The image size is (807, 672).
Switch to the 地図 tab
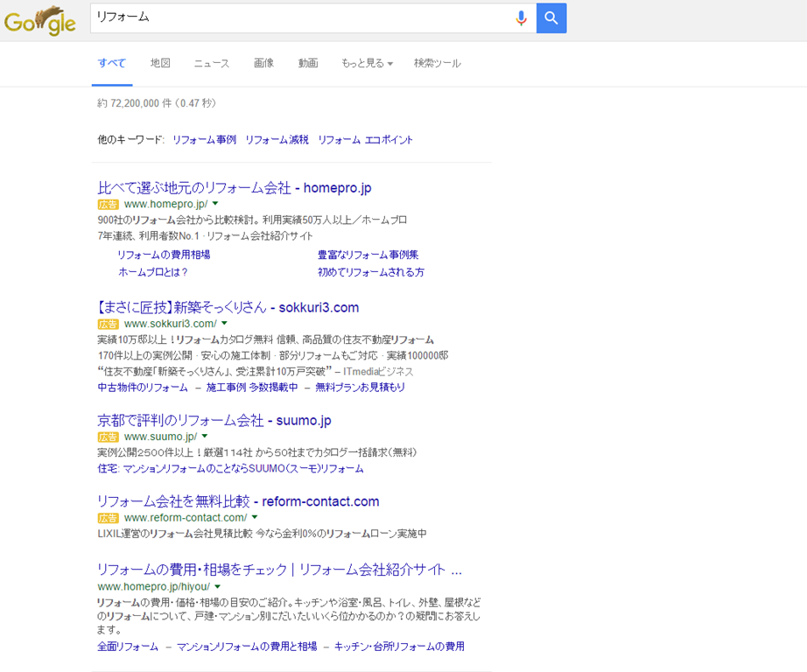pyautogui.click(x=160, y=63)
